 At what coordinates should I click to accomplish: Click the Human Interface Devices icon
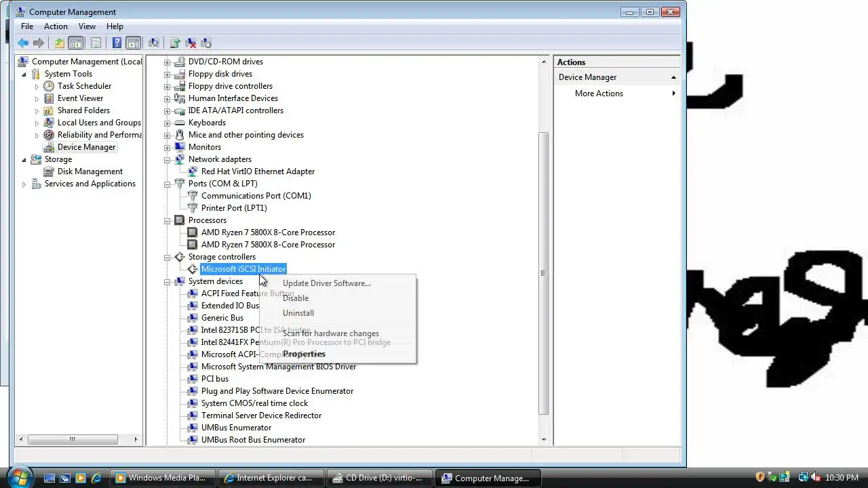tap(180, 98)
